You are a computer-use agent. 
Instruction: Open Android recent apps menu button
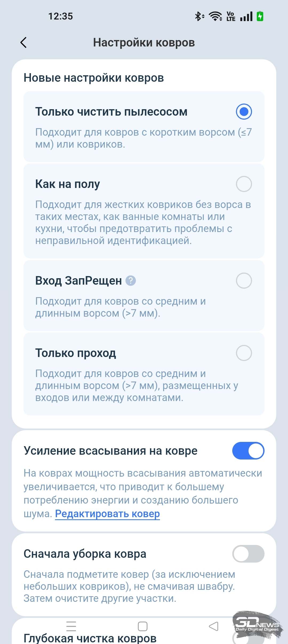click(x=71, y=626)
